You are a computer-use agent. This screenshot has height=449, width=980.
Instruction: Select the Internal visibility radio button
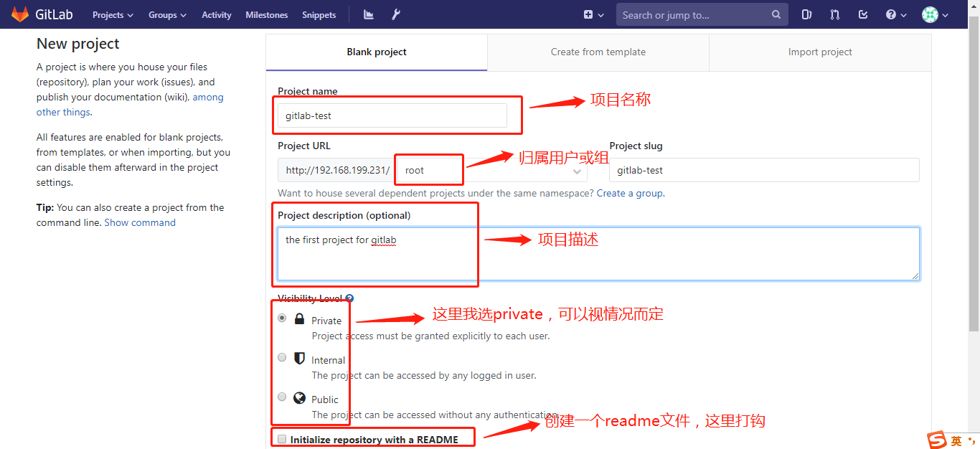point(282,357)
